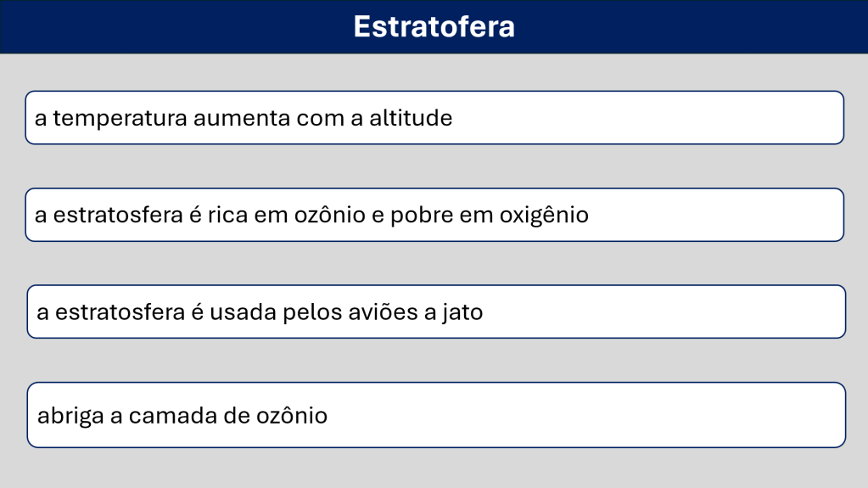Click the word "usada" in third answer
The height and width of the screenshot is (488, 868).
coord(238,312)
